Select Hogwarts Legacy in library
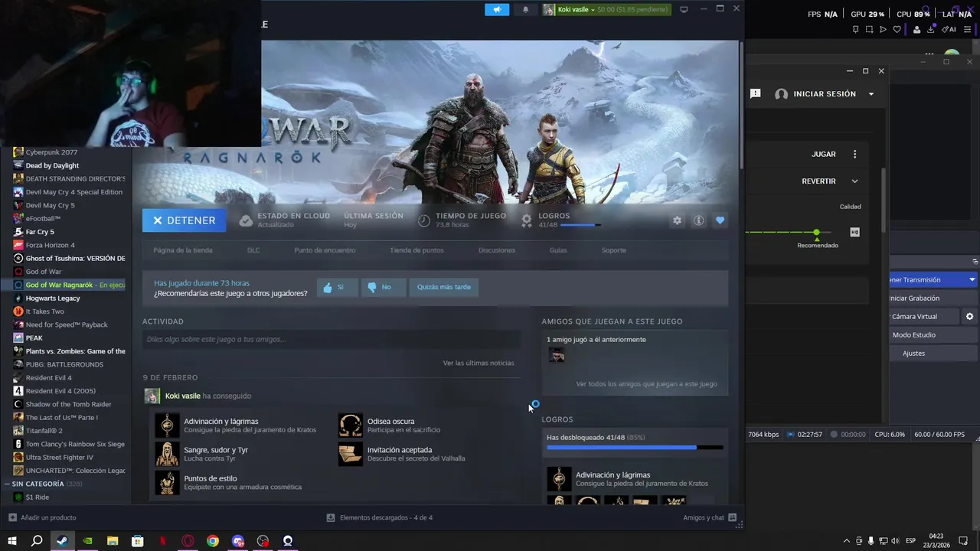This screenshot has height=551, width=980. click(x=53, y=298)
